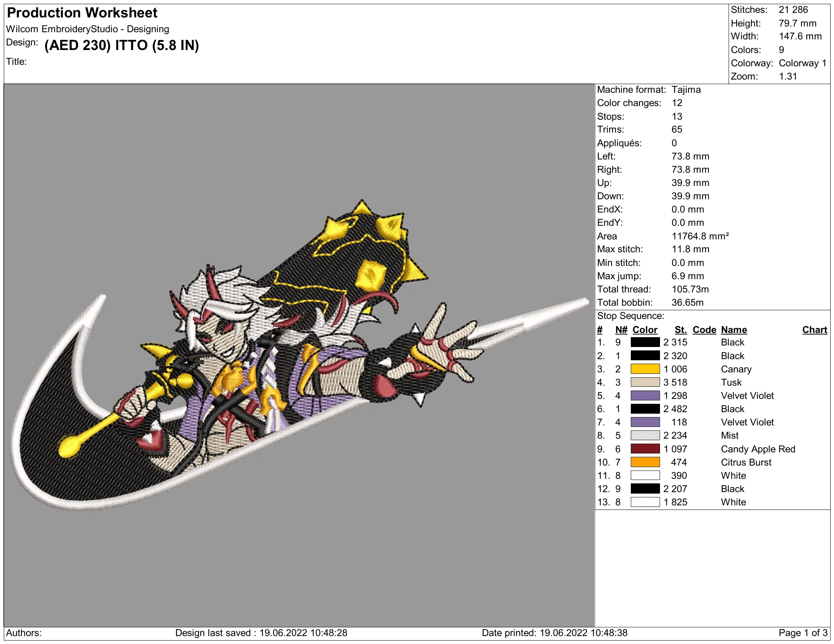This screenshot has height=644, width=834.
Task: Click the Height value '79.7 mm'
Action: click(797, 23)
